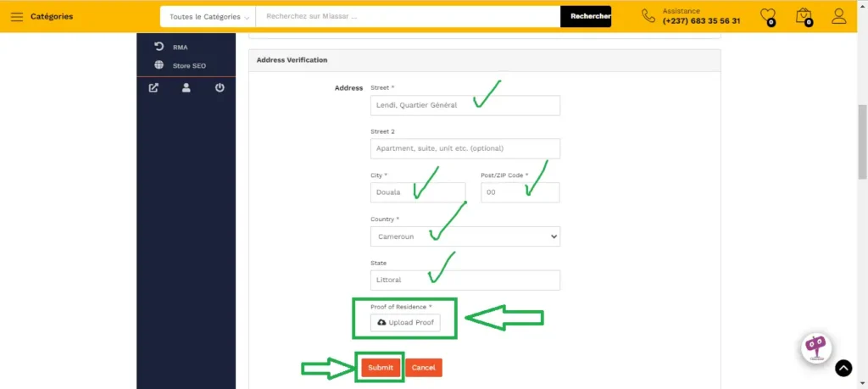Viewport: 868px width, 389px height.
Task: Click the Street 2 apartment input field
Action: 465,148
